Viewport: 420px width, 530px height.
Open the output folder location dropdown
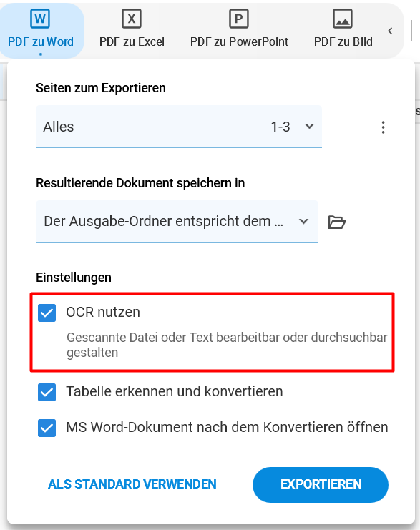coord(177,222)
